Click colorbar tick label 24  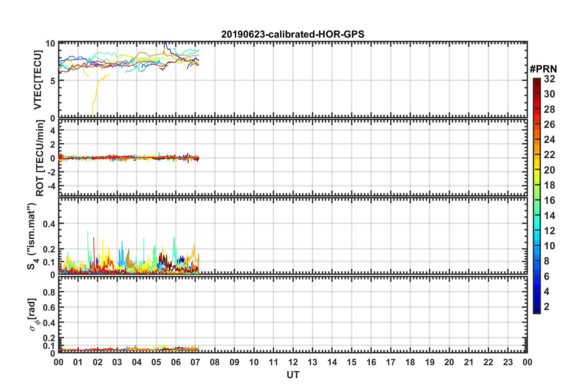(x=549, y=140)
